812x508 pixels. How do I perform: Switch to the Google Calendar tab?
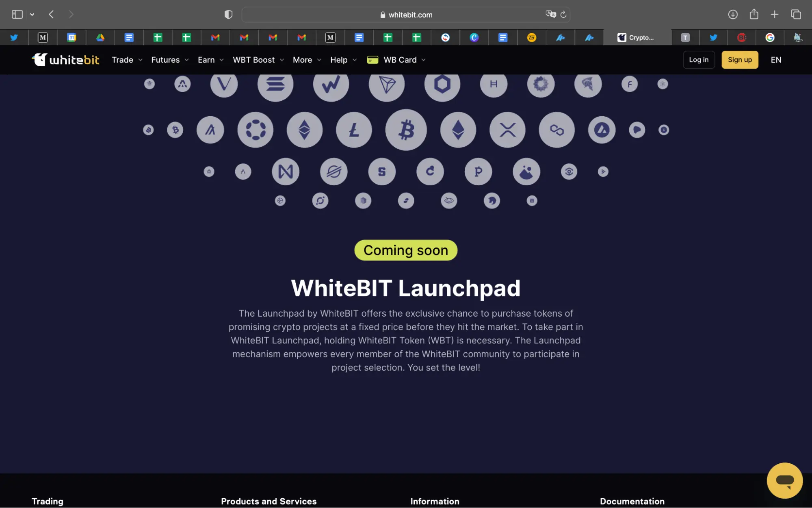click(x=71, y=37)
